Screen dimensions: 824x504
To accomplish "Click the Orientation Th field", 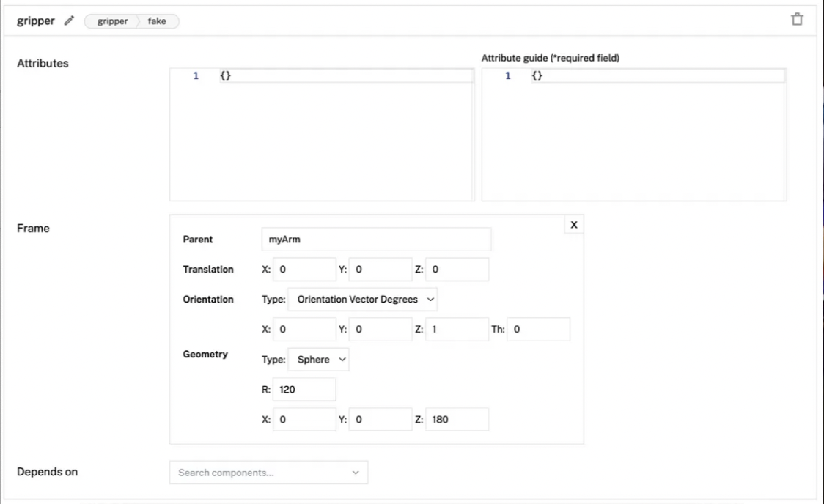I will coord(538,330).
